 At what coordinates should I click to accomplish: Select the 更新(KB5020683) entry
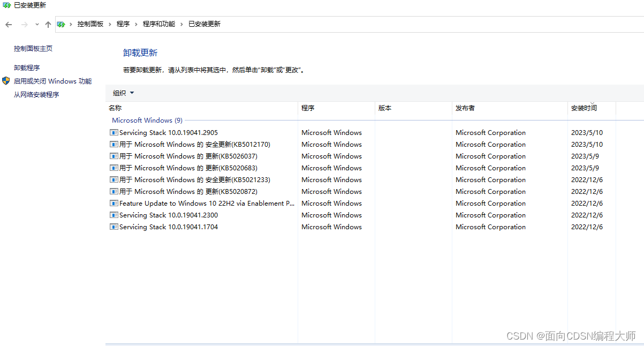click(x=188, y=168)
